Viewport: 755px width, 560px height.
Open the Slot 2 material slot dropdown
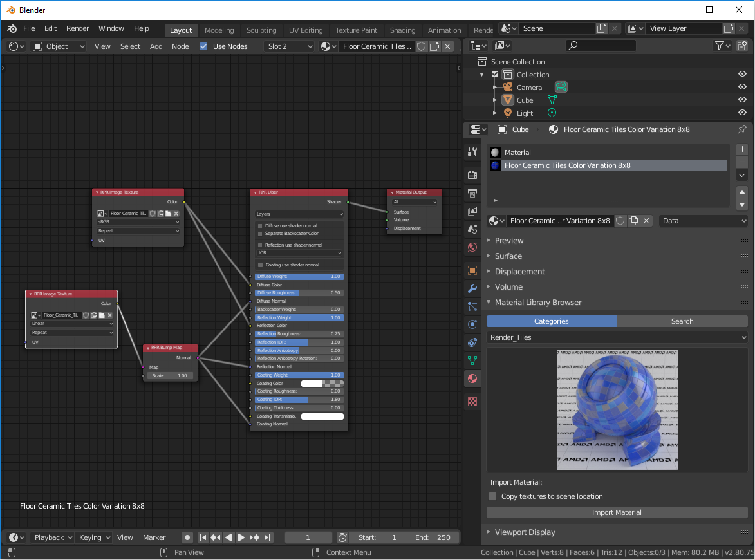290,46
